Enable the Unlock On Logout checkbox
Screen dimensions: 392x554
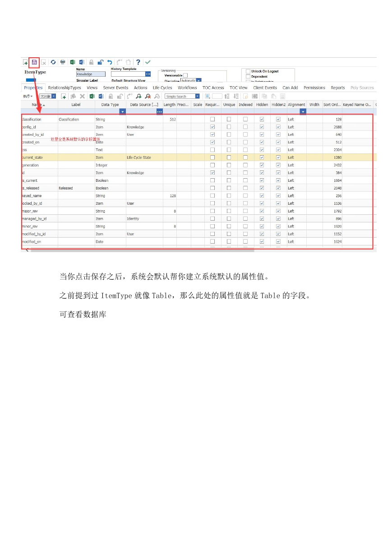pos(248,71)
